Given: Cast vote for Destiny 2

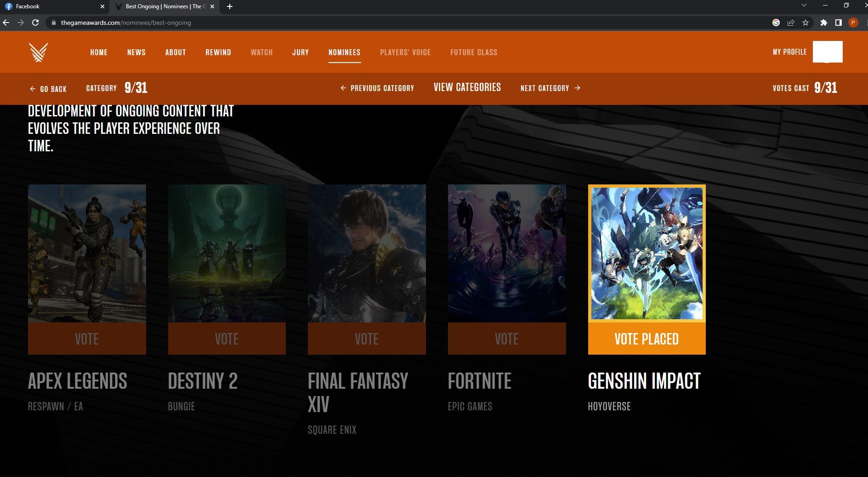Looking at the screenshot, I should point(227,339).
